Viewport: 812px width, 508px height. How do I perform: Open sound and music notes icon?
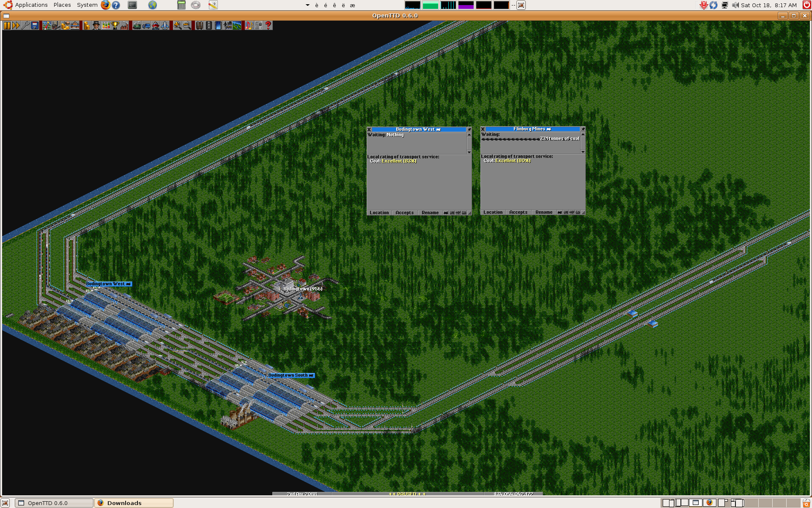(x=249, y=25)
